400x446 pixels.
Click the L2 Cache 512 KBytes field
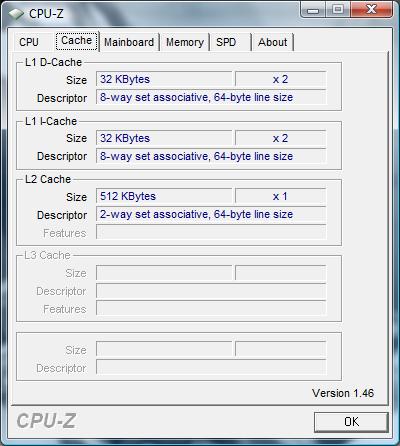coord(164,196)
